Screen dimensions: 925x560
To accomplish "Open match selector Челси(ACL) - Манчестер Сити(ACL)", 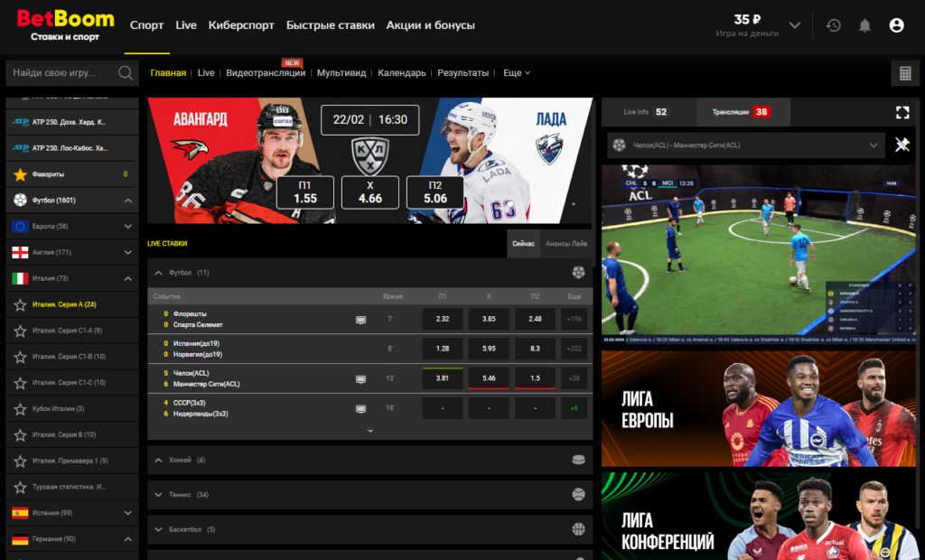I will pos(745,145).
